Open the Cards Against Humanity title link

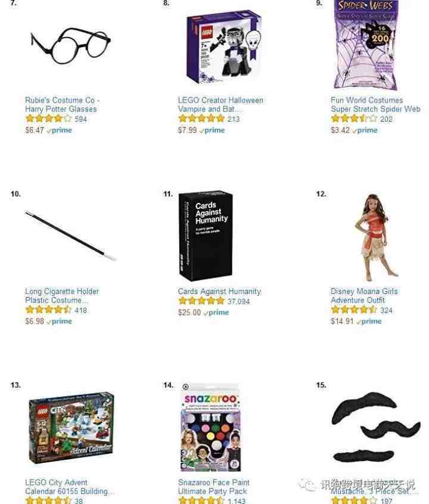tap(219, 291)
